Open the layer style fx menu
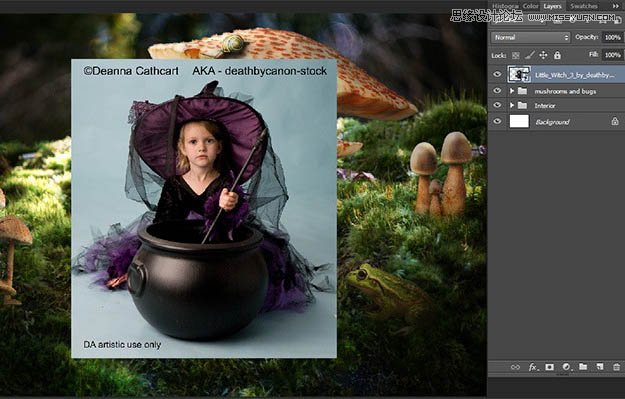Image resolution: width=625 pixels, height=399 pixels. tap(533, 367)
